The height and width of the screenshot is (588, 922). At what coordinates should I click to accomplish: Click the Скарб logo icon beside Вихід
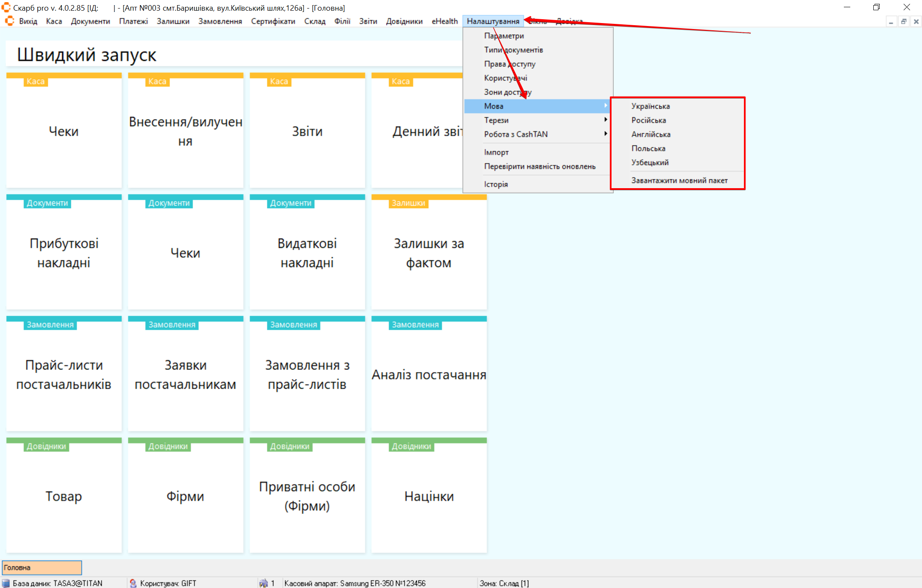[9, 21]
